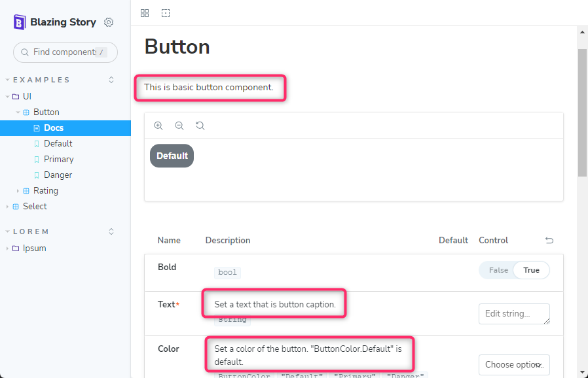588x378 pixels.
Task: Click the Text Edit string input
Action: pyautogui.click(x=514, y=314)
